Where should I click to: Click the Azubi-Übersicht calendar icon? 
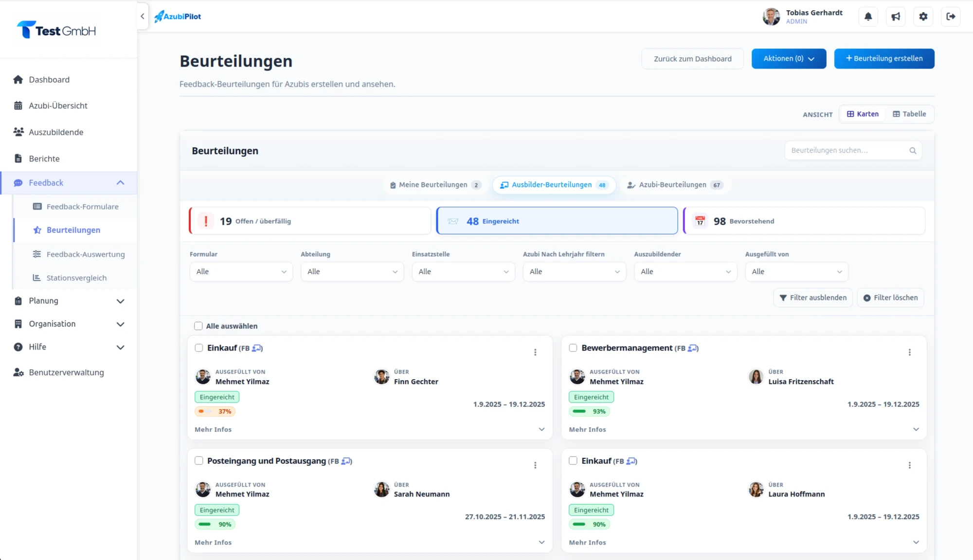(x=18, y=105)
